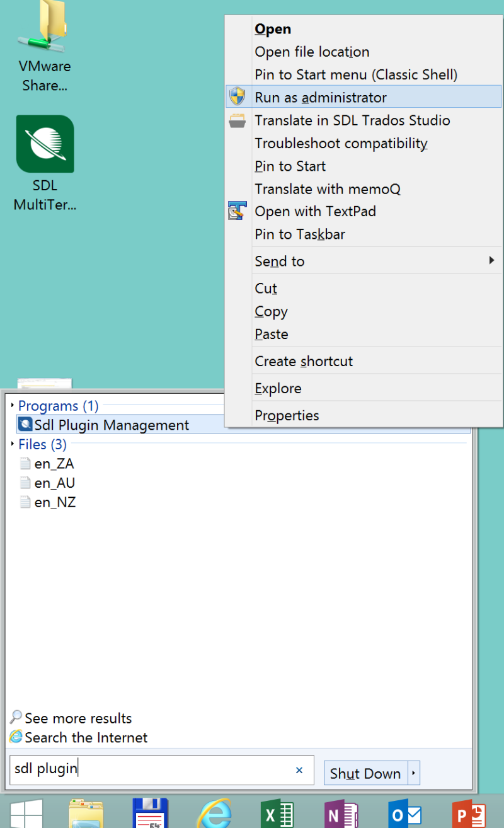The image size is (504, 828).
Task: Select Create shortcut
Action: coord(364,361)
